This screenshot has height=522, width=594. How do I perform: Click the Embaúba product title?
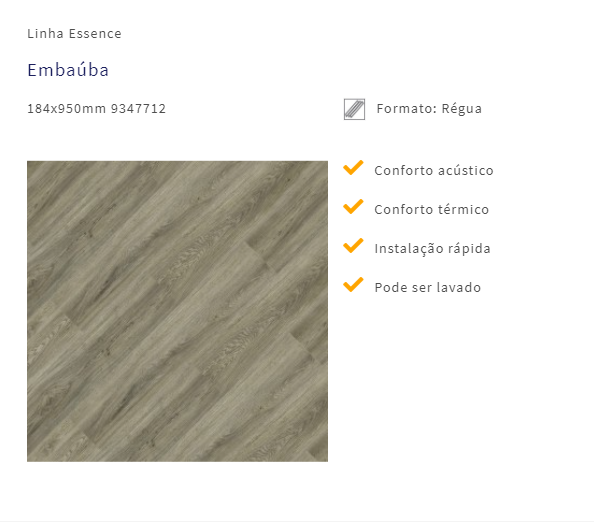(x=68, y=70)
